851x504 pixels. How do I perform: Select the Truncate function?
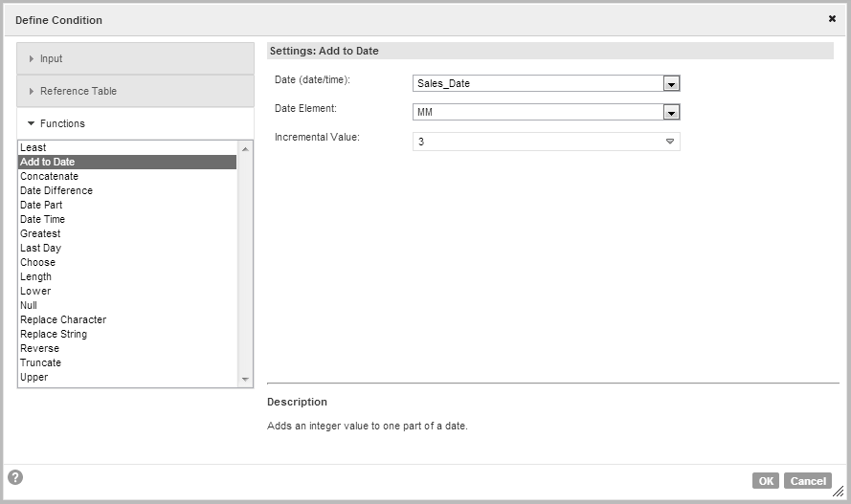point(127,363)
